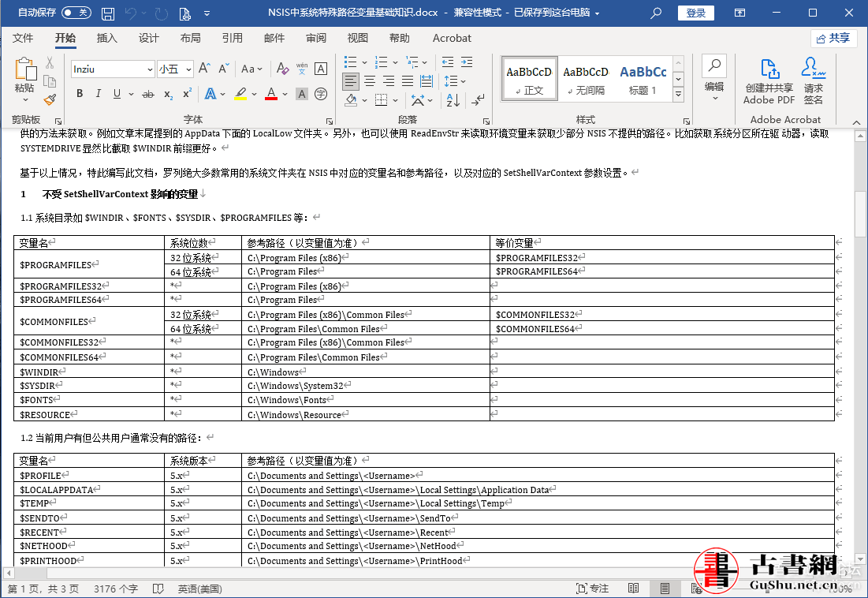Expand the Styles gallery more arrow
868x598 pixels.
coord(677,95)
